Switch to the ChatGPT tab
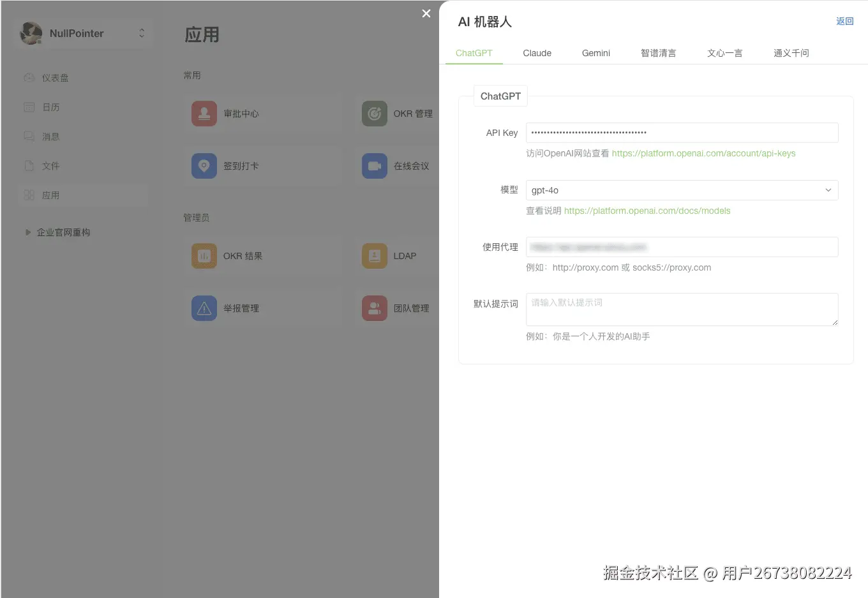The height and width of the screenshot is (598, 868). click(x=474, y=53)
